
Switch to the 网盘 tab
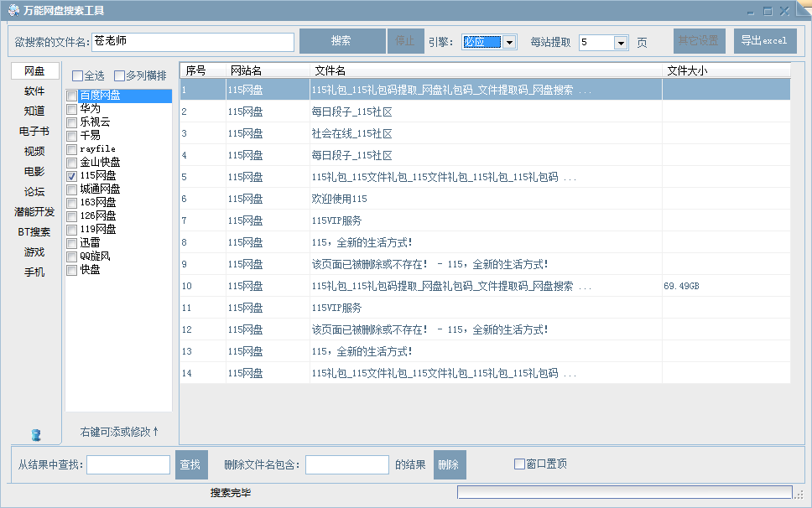pyautogui.click(x=34, y=71)
